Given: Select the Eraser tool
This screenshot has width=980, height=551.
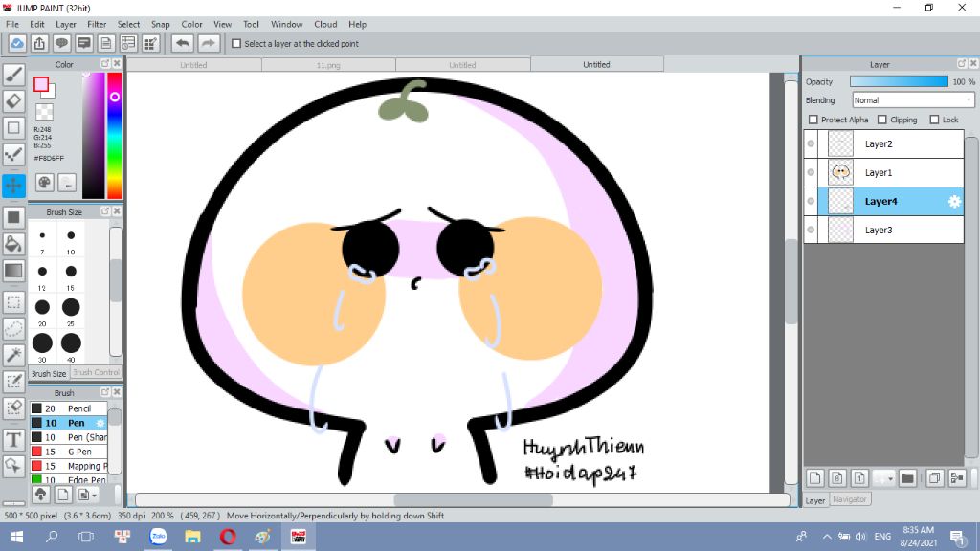Looking at the screenshot, I should [13, 101].
